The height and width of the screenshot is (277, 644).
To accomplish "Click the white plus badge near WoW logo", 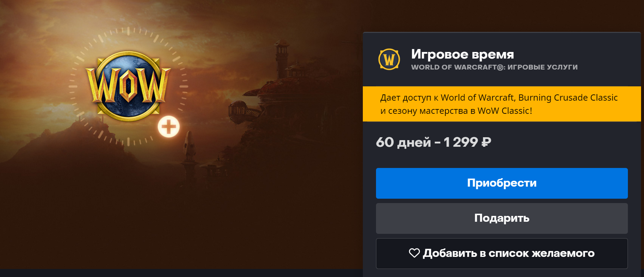I will [169, 127].
